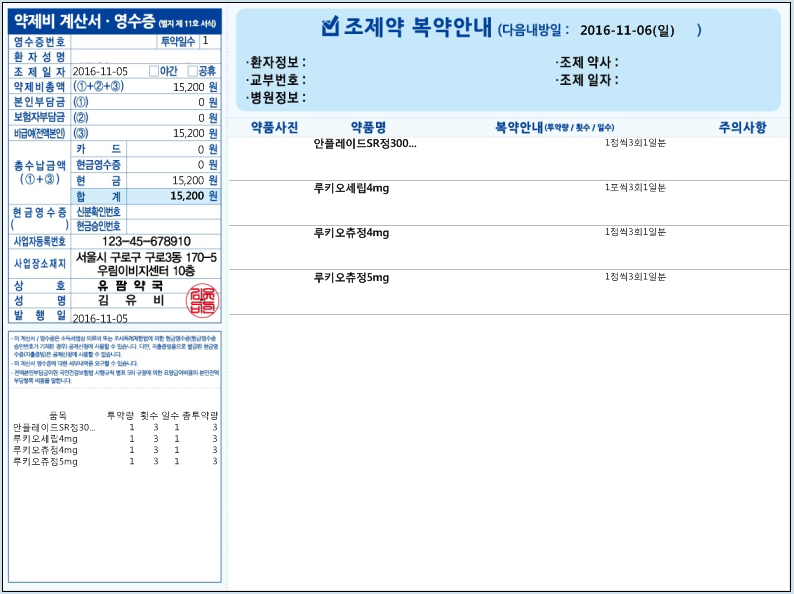Click the 약품사진 column header

tap(273, 127)
